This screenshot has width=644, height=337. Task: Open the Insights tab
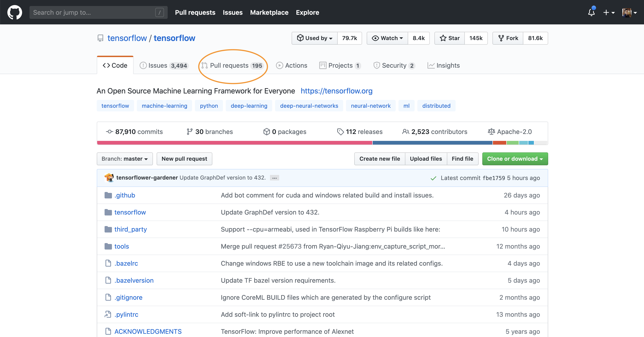pos(444,65)
